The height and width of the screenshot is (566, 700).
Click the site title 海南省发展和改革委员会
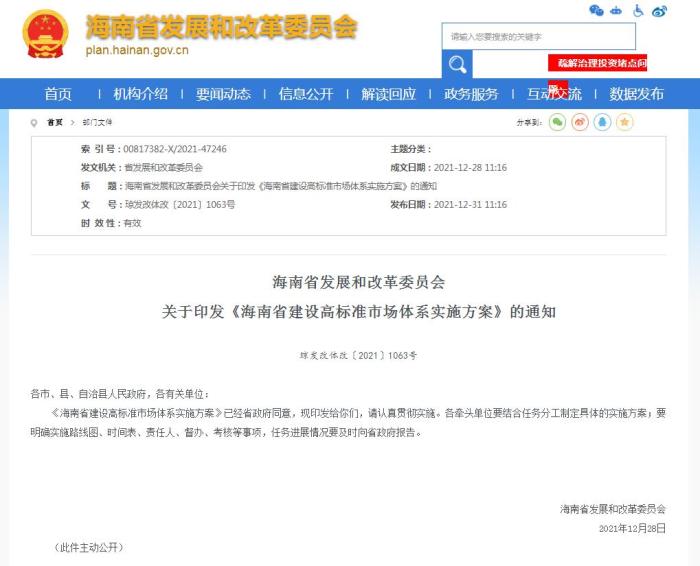[x=221, y=27]
